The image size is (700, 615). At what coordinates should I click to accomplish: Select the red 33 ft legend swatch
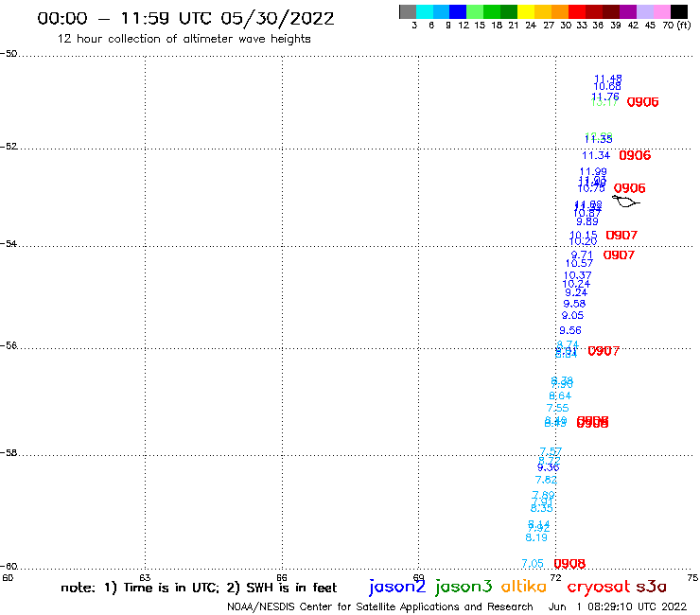(577, 11)
